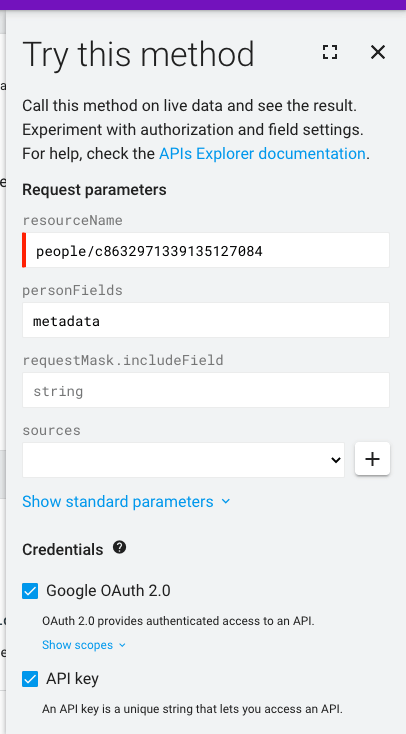Click the chevron next to Show scopes
The width and height of the screenshot is (406, 734).
[122, 645]
